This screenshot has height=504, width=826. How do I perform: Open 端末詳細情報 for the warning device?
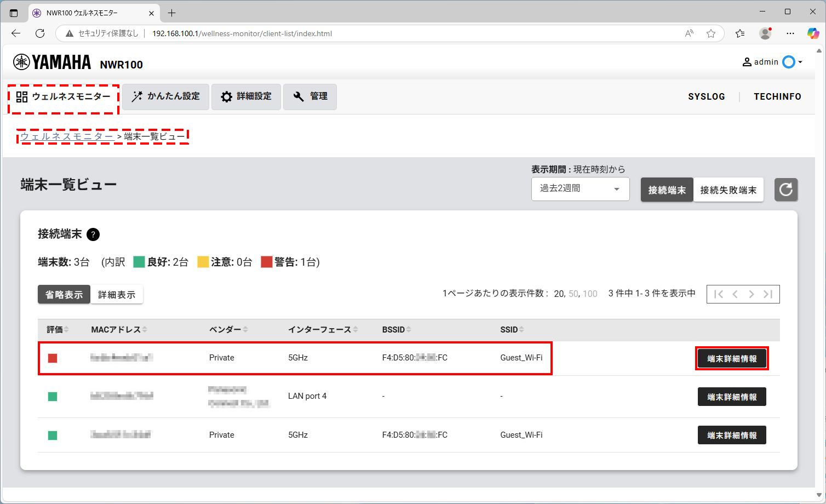click(732, 359)
